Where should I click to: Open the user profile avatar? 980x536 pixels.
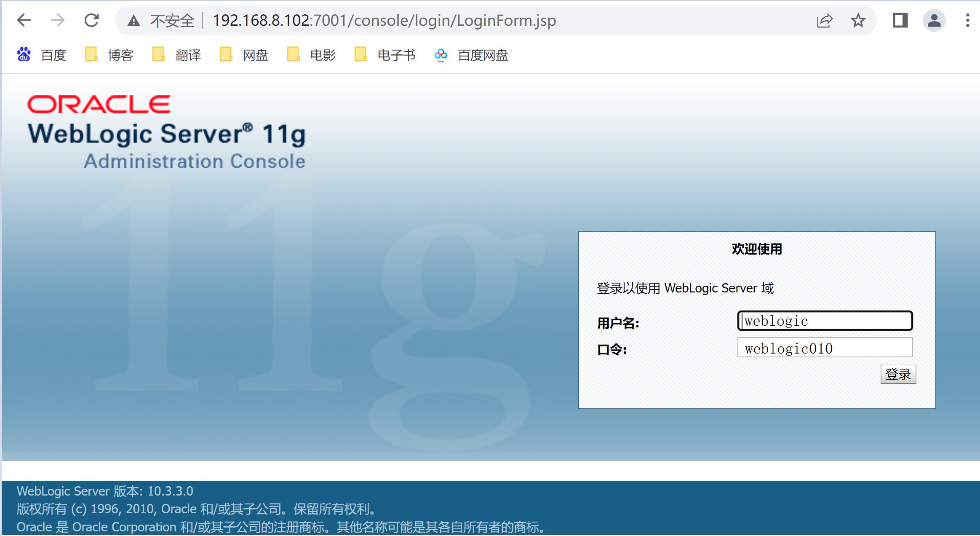934,20
